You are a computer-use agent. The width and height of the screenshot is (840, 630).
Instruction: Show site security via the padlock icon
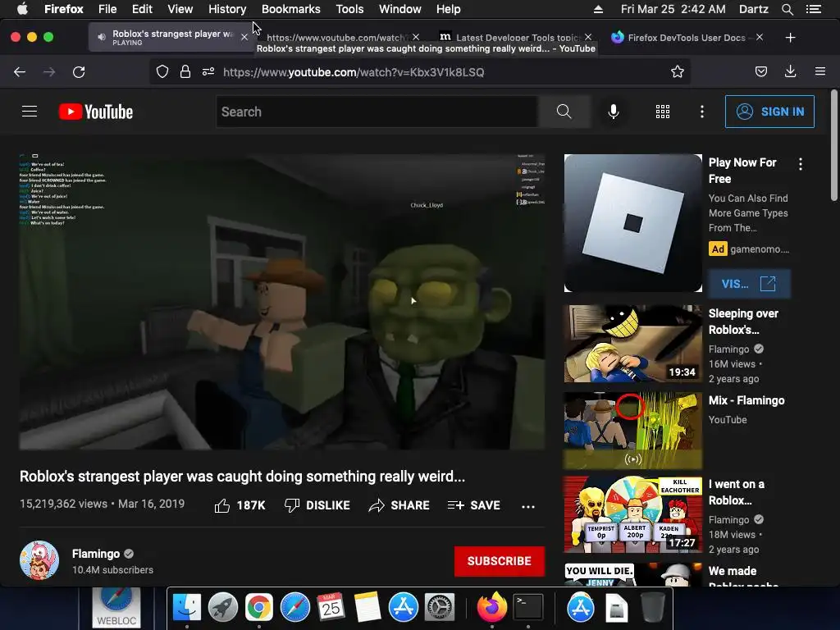185,72
